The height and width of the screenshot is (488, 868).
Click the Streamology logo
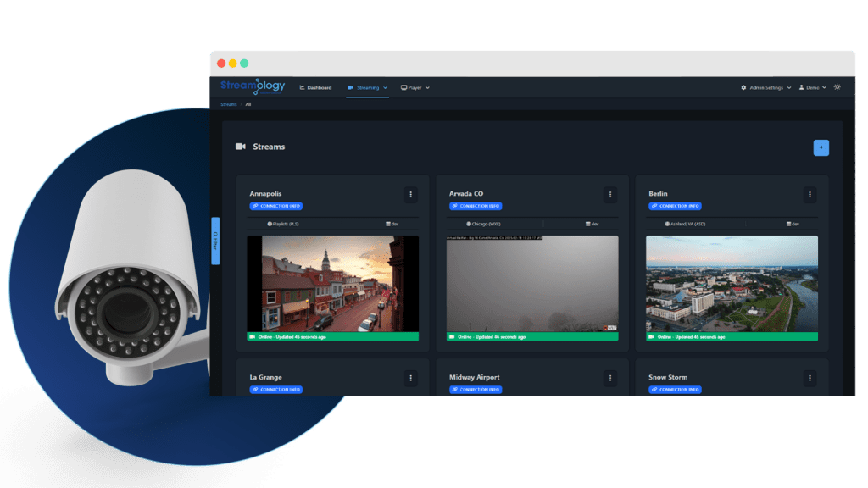point(253,86)
